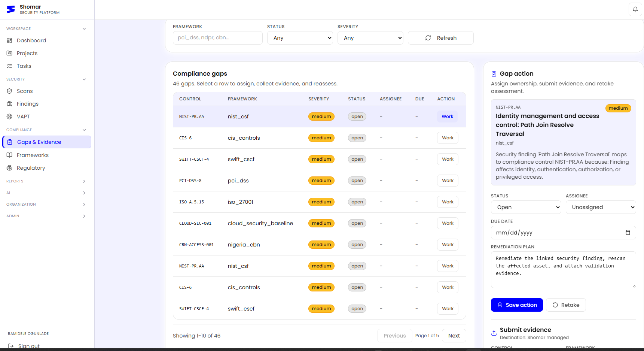644x351 pixels.
Task: Select the PCI-DSS-8 control cell
Action: click(x=190, y=181)
